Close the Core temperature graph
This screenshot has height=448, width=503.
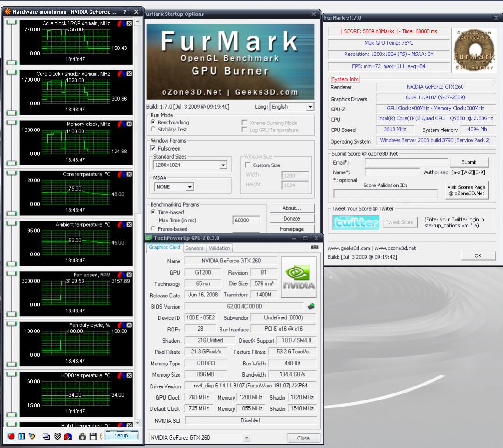click(x=129, y=174)
